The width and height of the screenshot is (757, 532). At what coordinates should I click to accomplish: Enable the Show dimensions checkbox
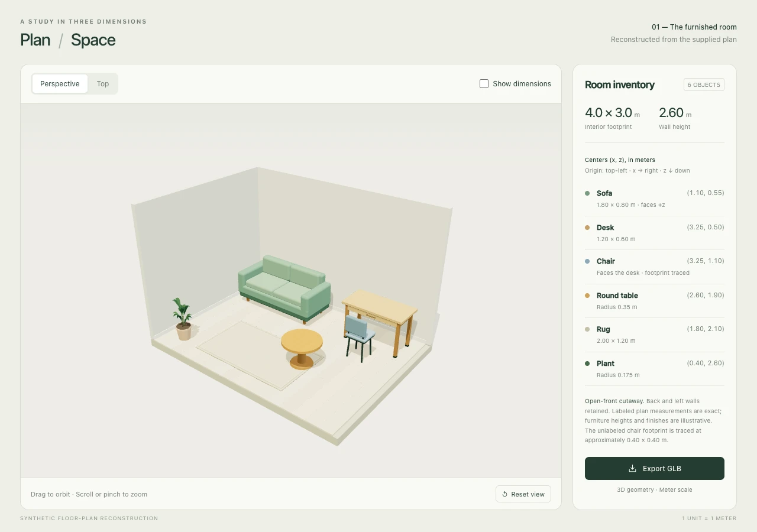[x=484, y=84]
